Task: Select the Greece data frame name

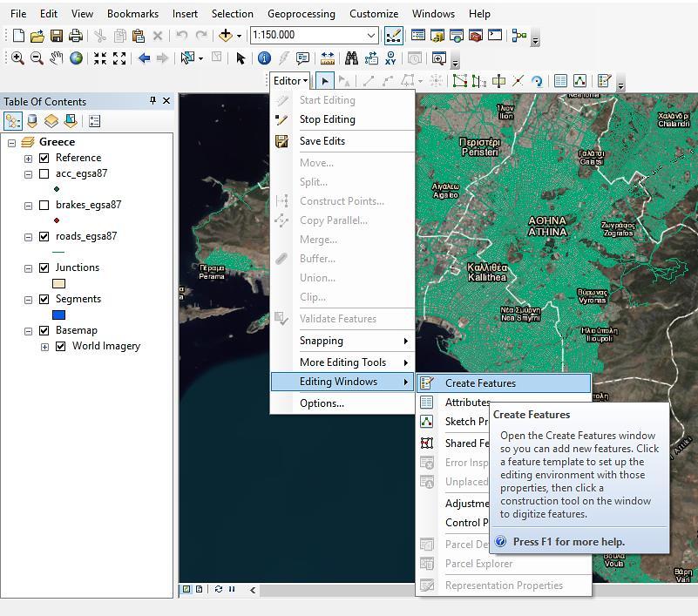Action: click(x=57, y=142)
